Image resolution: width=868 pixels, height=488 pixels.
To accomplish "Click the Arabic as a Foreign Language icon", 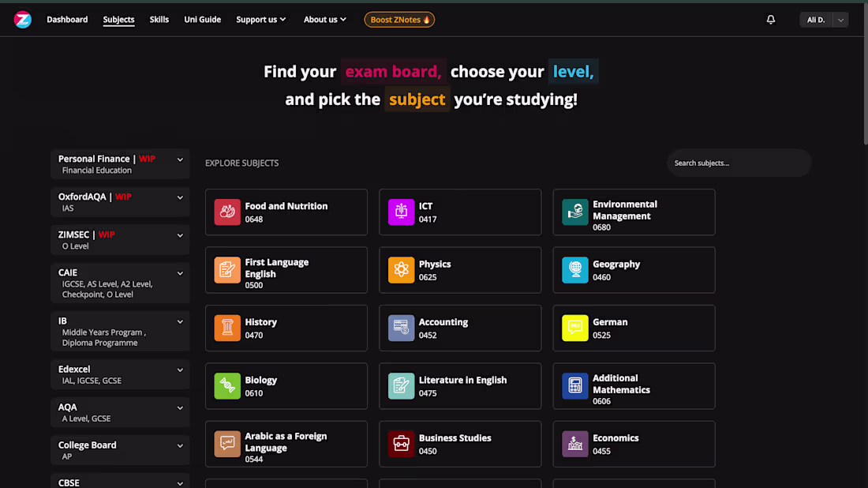I will 227,444.
